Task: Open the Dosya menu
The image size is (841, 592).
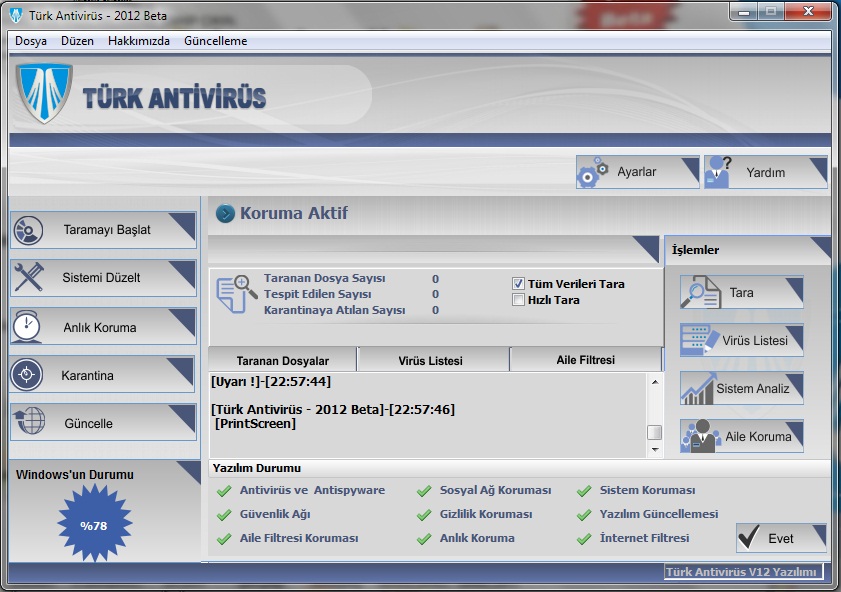Action: (31, 41)
